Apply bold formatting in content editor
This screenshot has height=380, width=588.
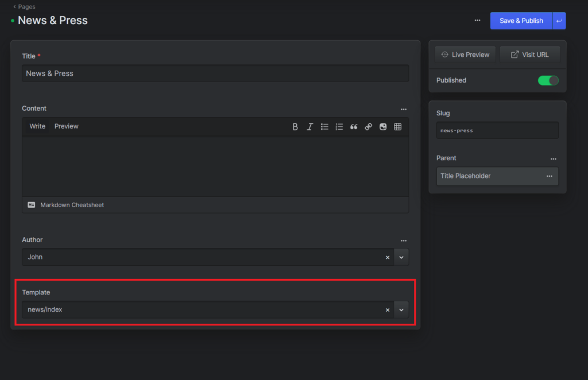click(295, 127)
